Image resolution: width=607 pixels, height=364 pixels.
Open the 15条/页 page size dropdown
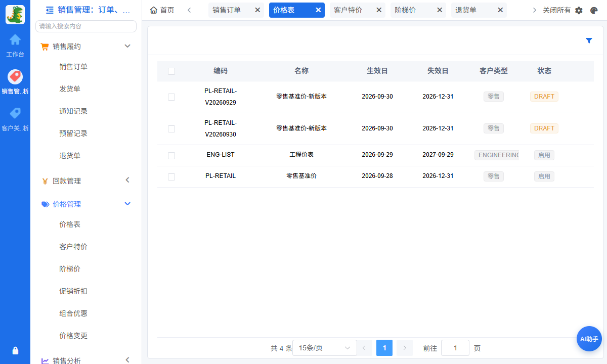(x=325, y=348)
